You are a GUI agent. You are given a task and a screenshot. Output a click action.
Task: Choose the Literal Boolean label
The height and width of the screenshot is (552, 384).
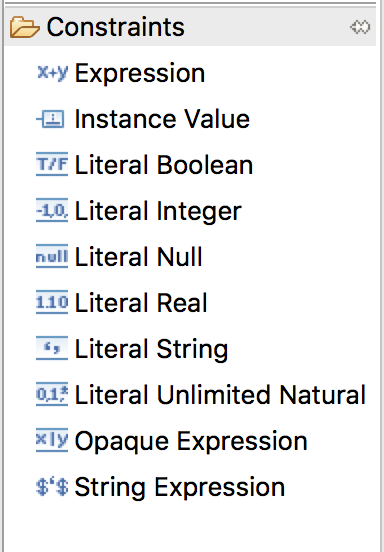[164, 165]
